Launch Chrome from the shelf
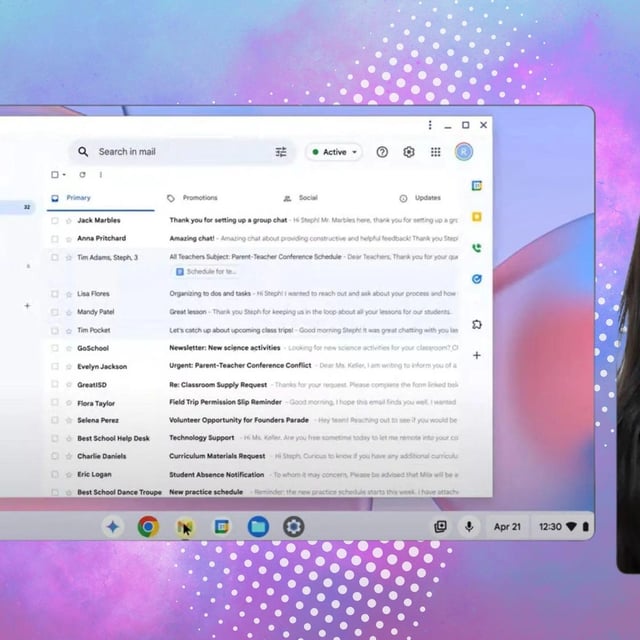The image size is (640, 640). click(148, 527)
